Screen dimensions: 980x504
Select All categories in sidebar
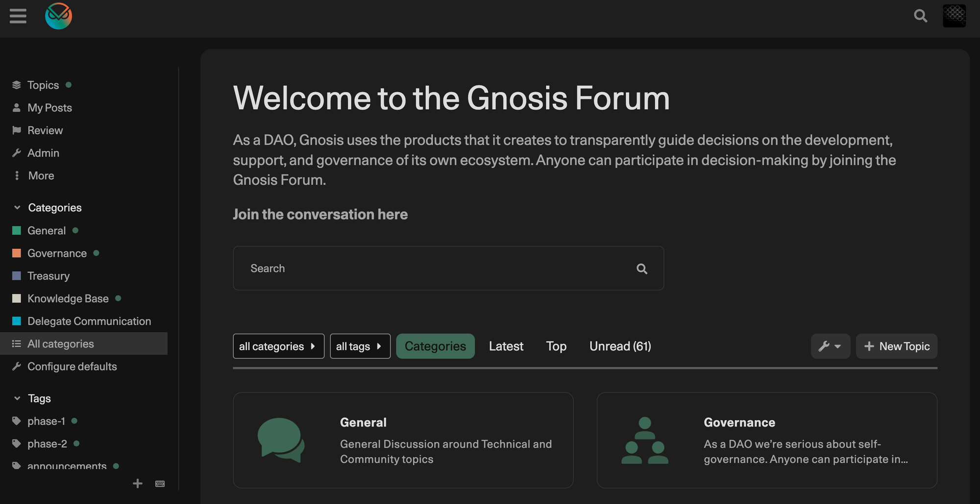point(84,344)
